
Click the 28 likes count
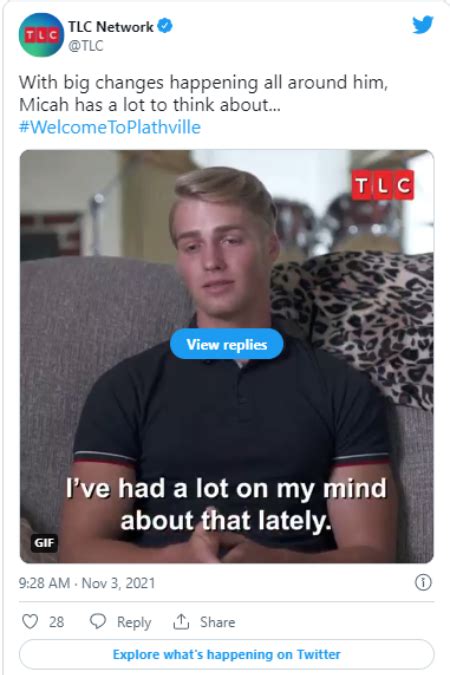(56, 622)
